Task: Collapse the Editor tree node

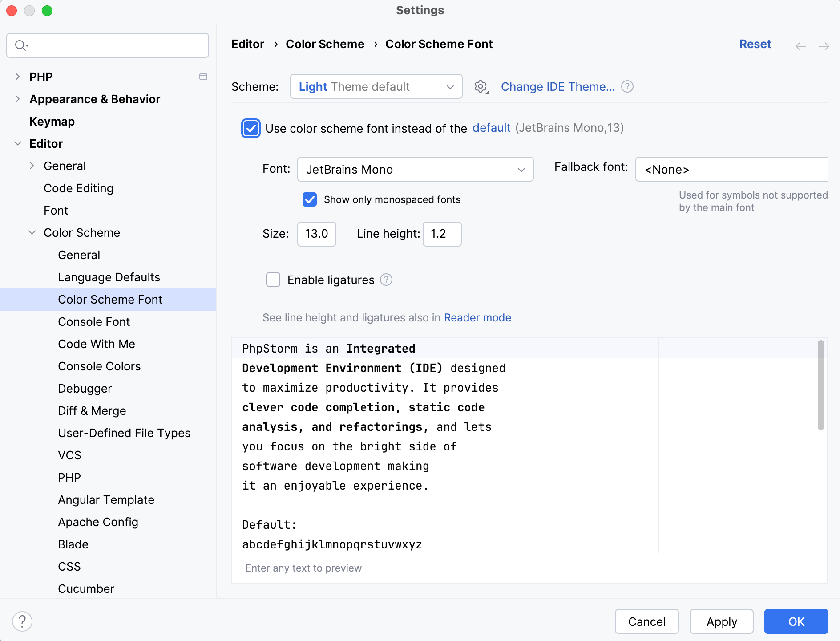Action: [x=18, y=143]
